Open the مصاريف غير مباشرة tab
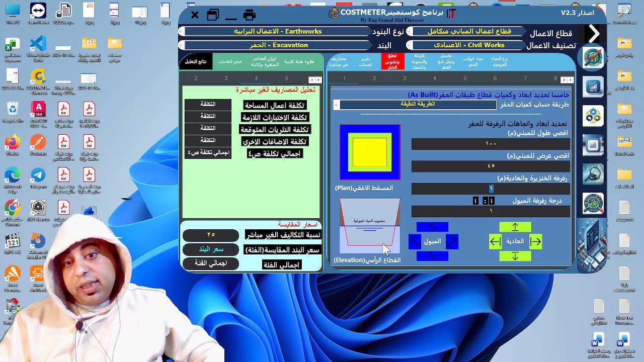 (339, 61)
